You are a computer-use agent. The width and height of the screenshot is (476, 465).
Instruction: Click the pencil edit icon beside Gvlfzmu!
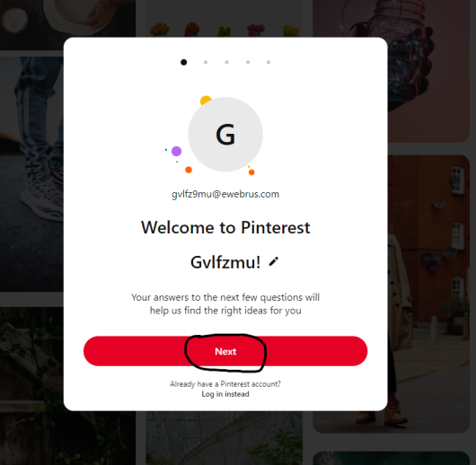pos(274,261)
